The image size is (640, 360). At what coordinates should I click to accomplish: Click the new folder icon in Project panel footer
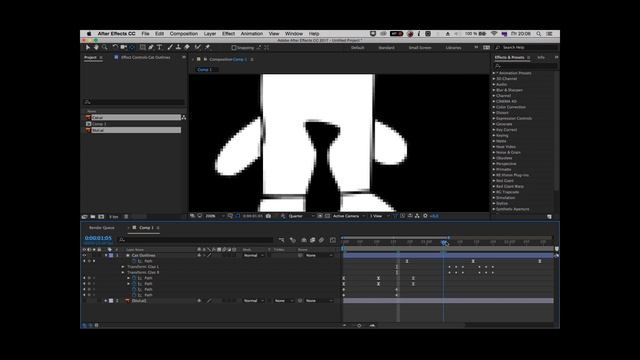coord(93,217)
